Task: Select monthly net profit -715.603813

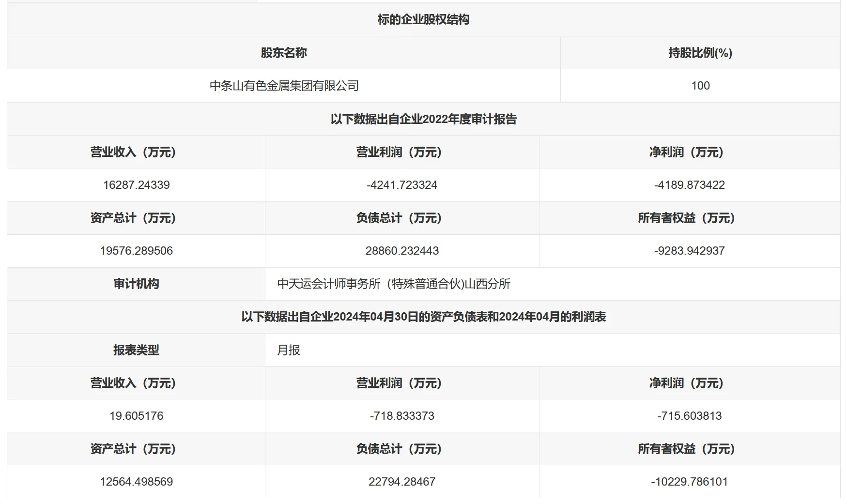Action: (x=689, y=416)
